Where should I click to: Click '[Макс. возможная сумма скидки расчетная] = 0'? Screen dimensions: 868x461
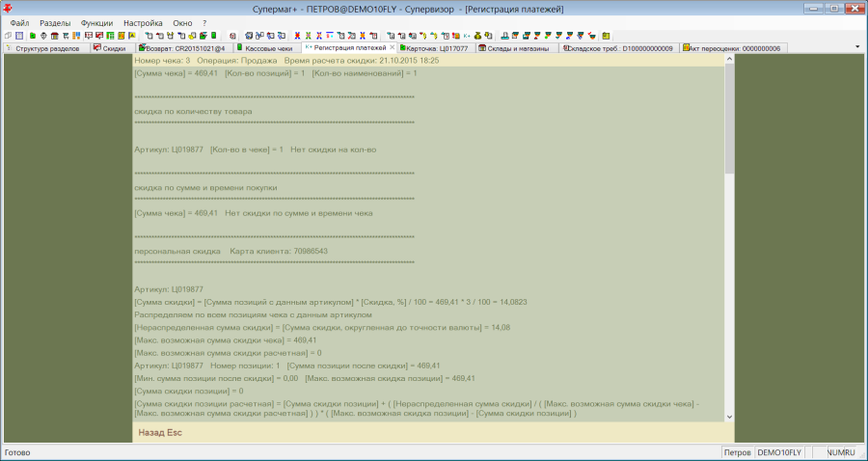pos(228,353)
